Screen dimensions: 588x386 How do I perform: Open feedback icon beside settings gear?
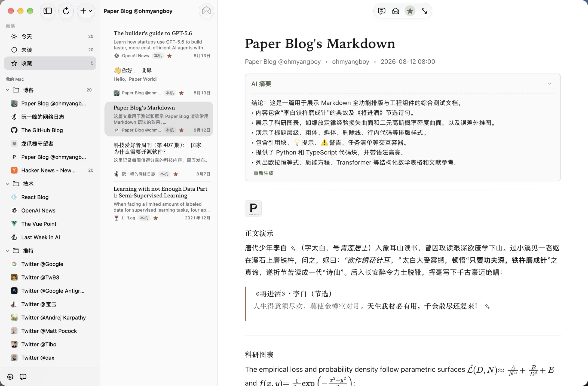click(23, 377)
